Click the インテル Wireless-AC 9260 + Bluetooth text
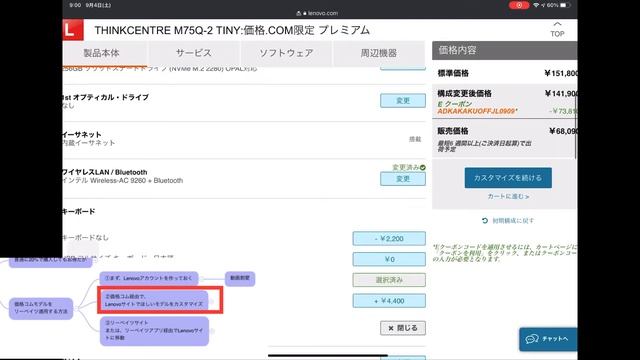640x360 pixels. click(123, 180)
